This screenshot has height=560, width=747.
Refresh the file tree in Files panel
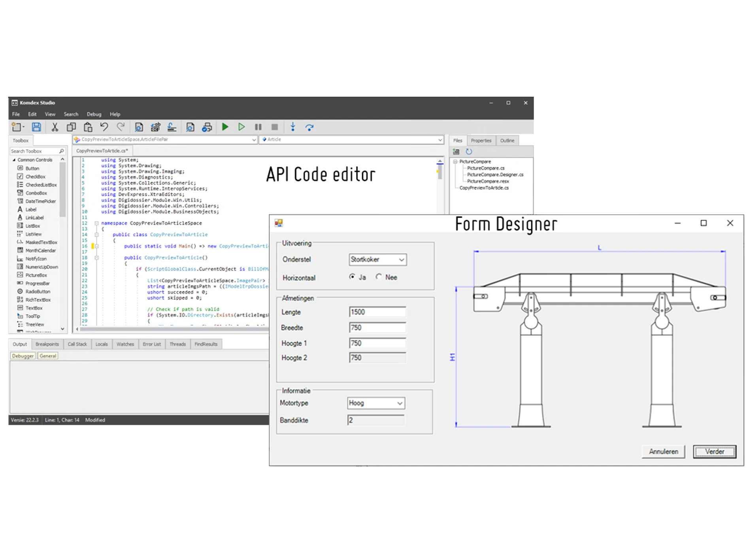470,151
